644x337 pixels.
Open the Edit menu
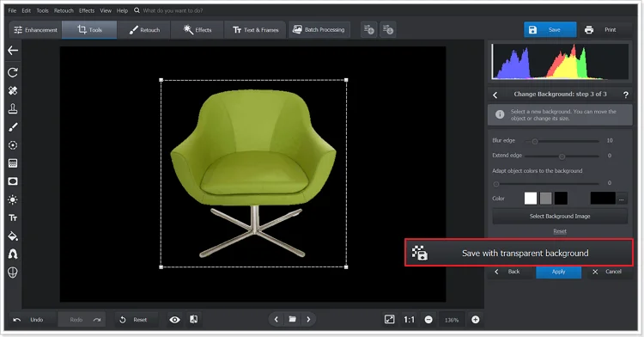[x=27, y=10]
